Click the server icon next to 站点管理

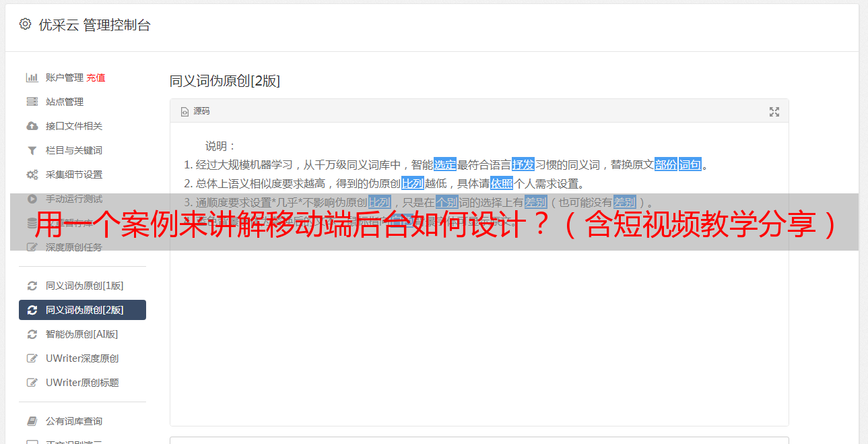pos(32,102)
